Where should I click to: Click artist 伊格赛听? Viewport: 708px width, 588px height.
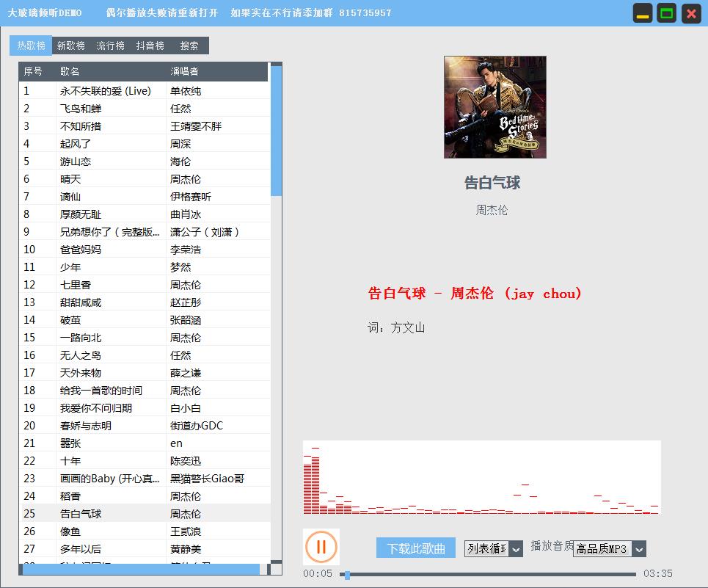click(191, 197)
